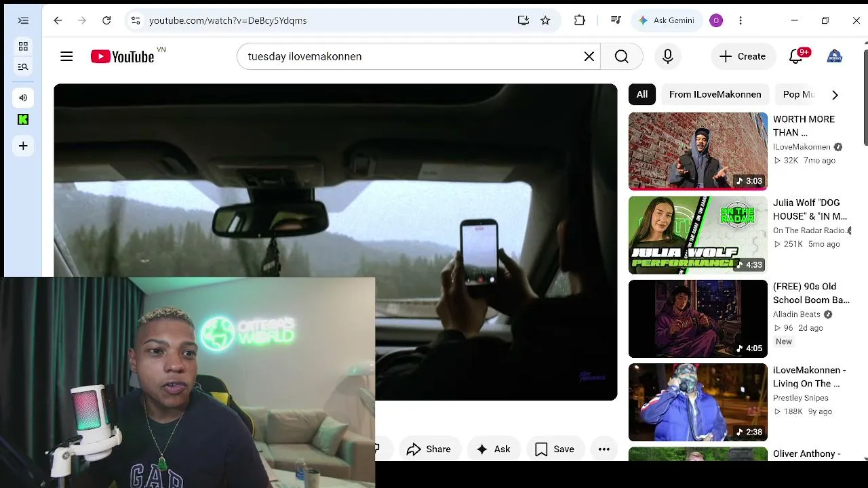Image resolution: width=868 pixels, height=488 pixels.
Task: Open the YouTube account avatar menu
Action: 835,56
